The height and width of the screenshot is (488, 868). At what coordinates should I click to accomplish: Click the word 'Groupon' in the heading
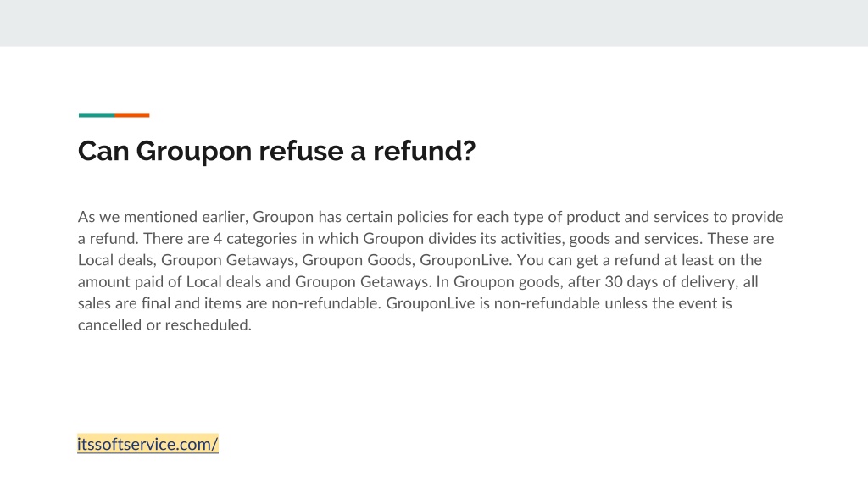coord(194,151)
